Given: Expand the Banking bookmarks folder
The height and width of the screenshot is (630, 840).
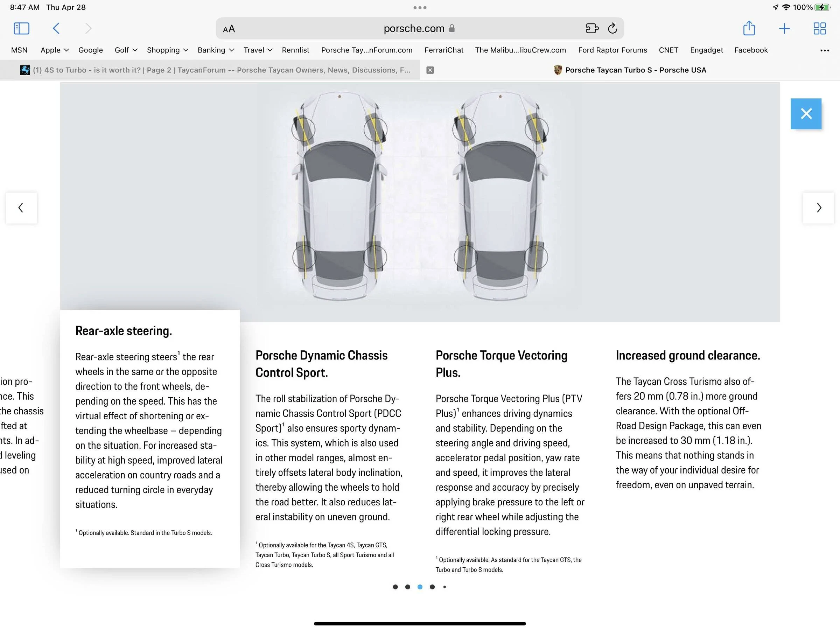Looking at the screenshot, I should (x=216, y=50).
